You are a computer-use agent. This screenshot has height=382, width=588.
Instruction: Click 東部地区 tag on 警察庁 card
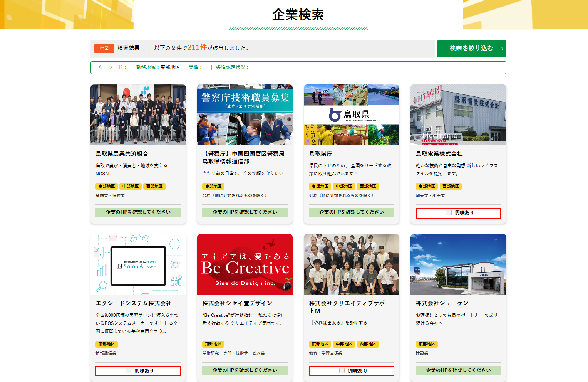(213, 187)
